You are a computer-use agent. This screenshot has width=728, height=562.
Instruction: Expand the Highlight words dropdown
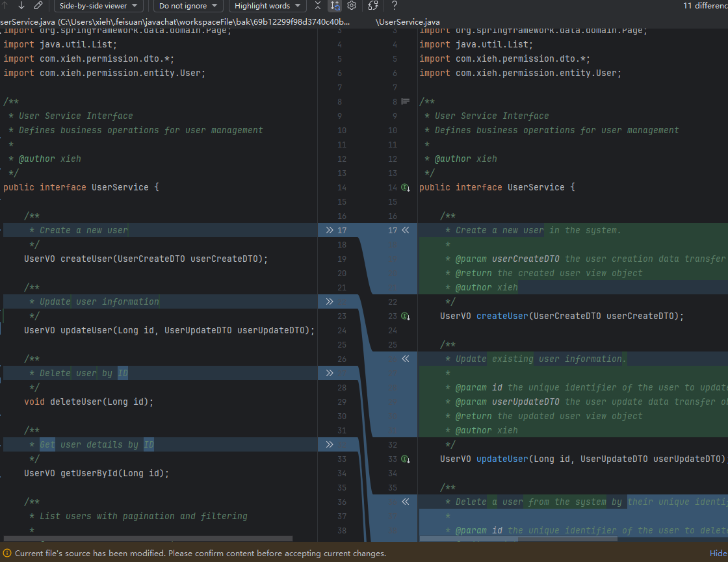pos(267,6)
